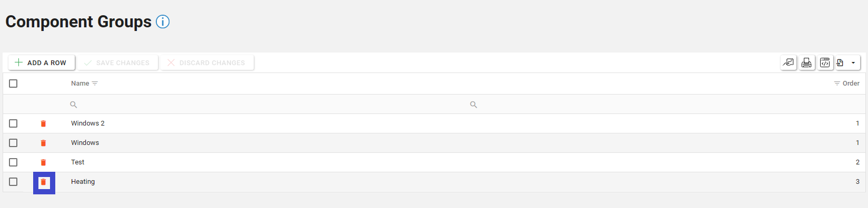Viewport: 868px width, 208px height.
Task: Toggle the select-all header checkbox
Action: [x=13, y=84]
